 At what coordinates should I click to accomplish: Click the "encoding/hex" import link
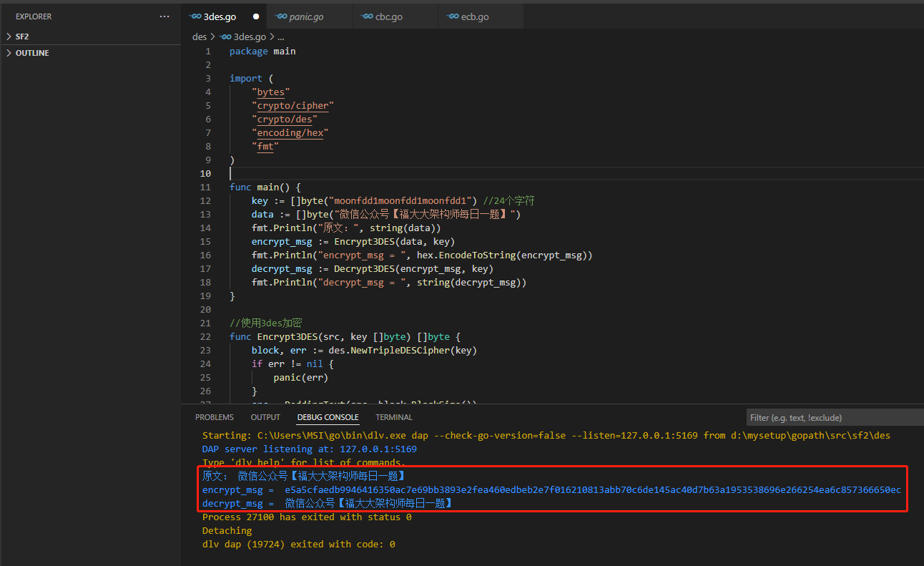[x=290, y=133]
